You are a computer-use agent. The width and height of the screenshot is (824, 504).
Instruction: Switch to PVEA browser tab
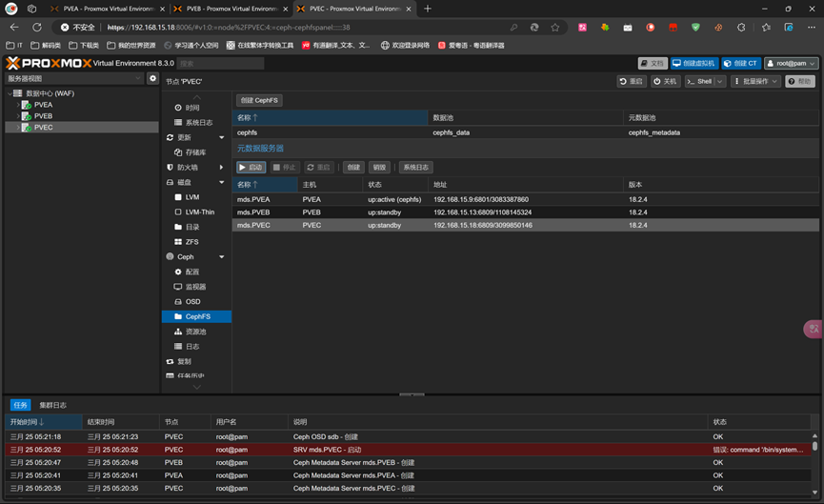(108, 9)
